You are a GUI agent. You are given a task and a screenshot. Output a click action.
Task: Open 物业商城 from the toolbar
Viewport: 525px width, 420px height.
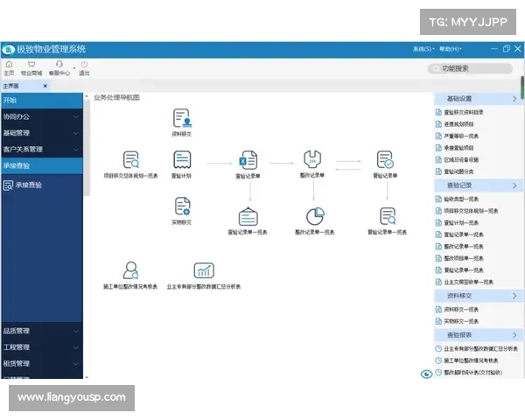[31, 66]
